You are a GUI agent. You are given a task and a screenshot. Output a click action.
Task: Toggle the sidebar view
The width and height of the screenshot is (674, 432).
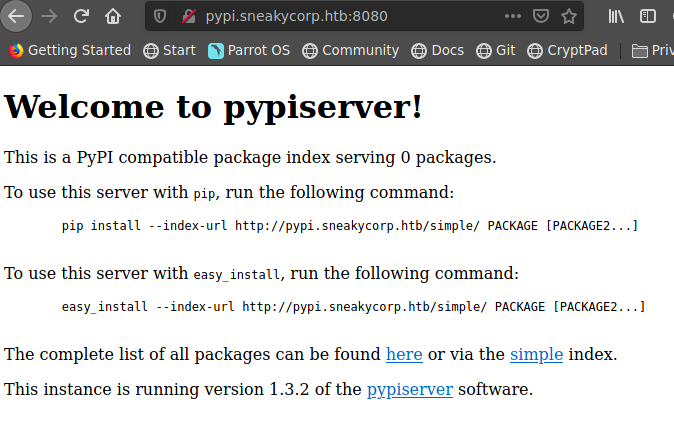[x=647, y=16]
